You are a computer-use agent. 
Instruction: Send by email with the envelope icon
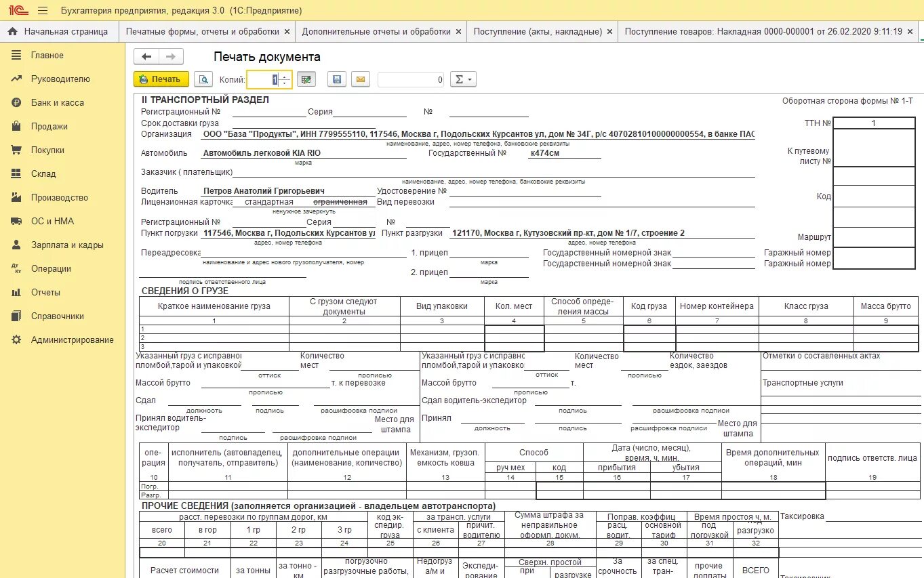(361, 79)
